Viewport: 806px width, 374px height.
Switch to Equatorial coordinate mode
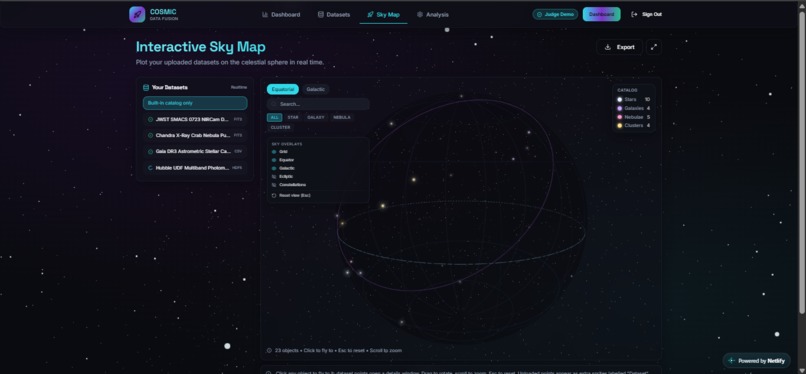283,89
